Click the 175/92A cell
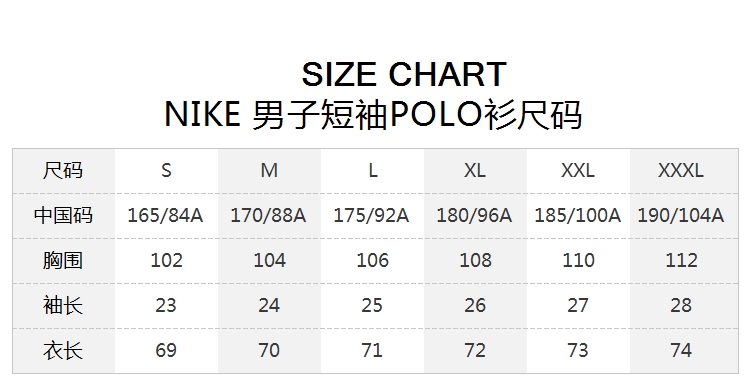 coord(371,216)
